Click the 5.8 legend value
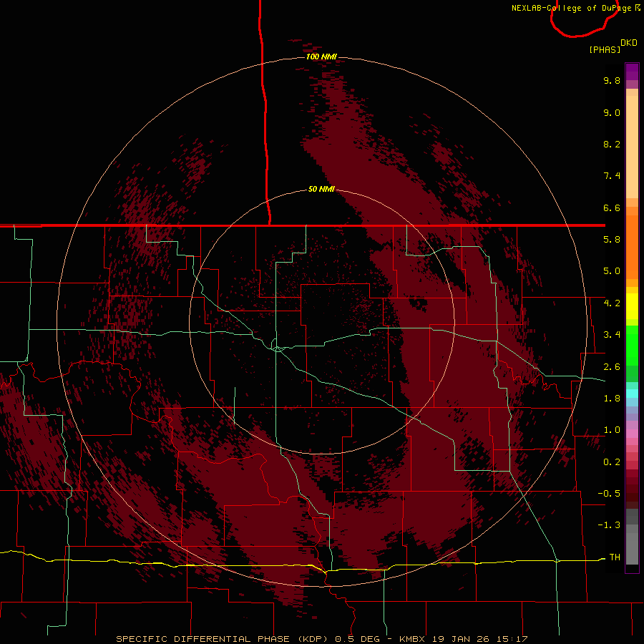 click(612, 240)
